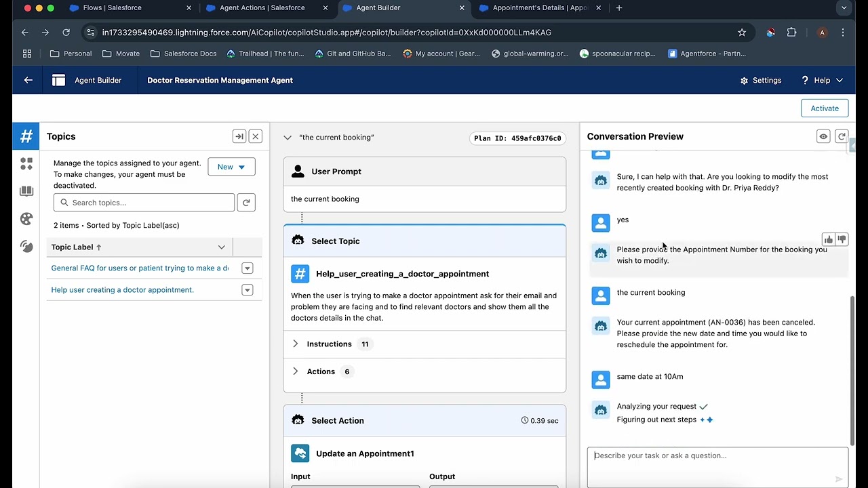Open the Salesforce Docs bookmark folder

tap(183, 54)
